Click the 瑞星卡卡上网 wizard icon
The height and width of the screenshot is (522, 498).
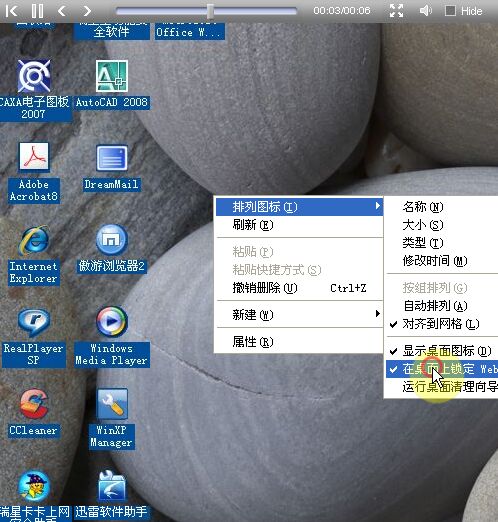34,486
